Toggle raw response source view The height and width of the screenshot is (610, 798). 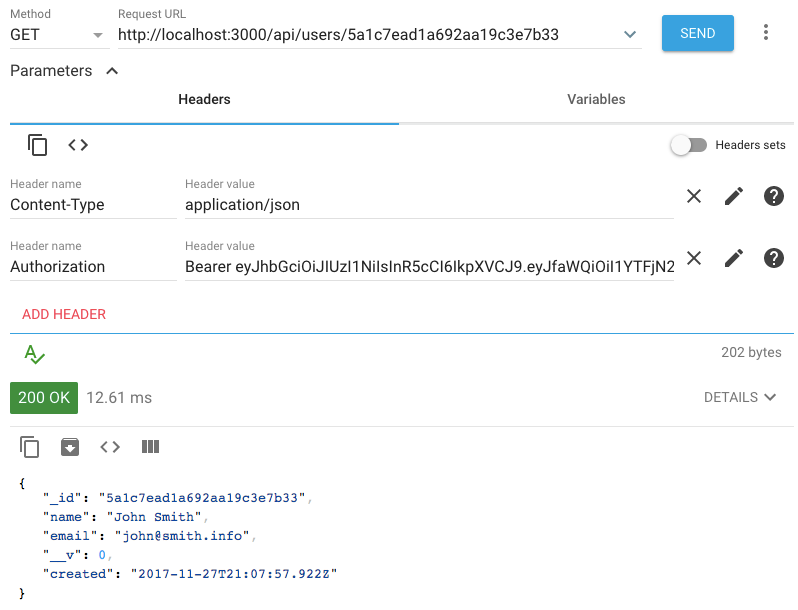click(110, 447)
